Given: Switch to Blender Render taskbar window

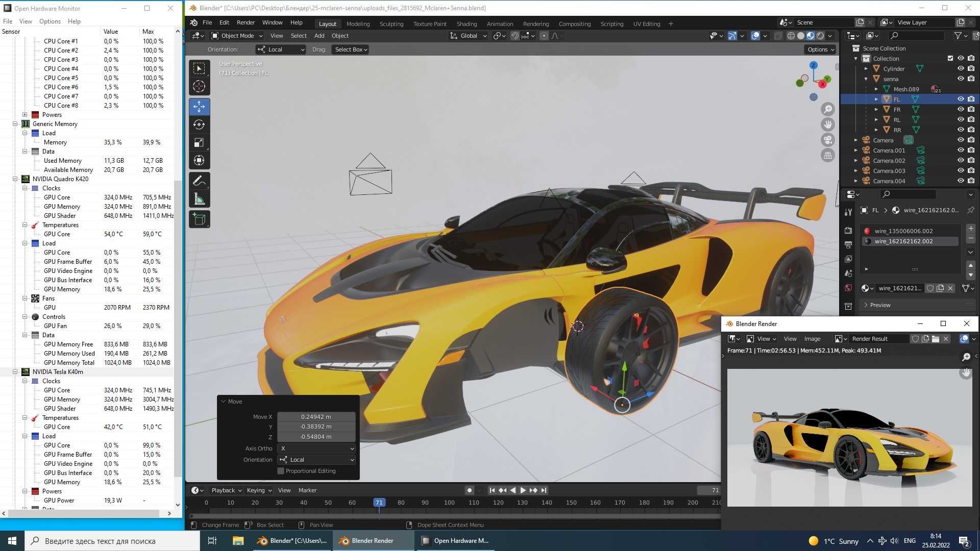Looking at the screenshot, I should pyautogui.click(x=373, y=541).
